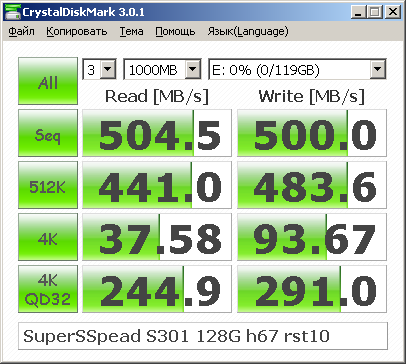406x364 pixels.
Task: Open the Копировать menu
Action: 77,31
